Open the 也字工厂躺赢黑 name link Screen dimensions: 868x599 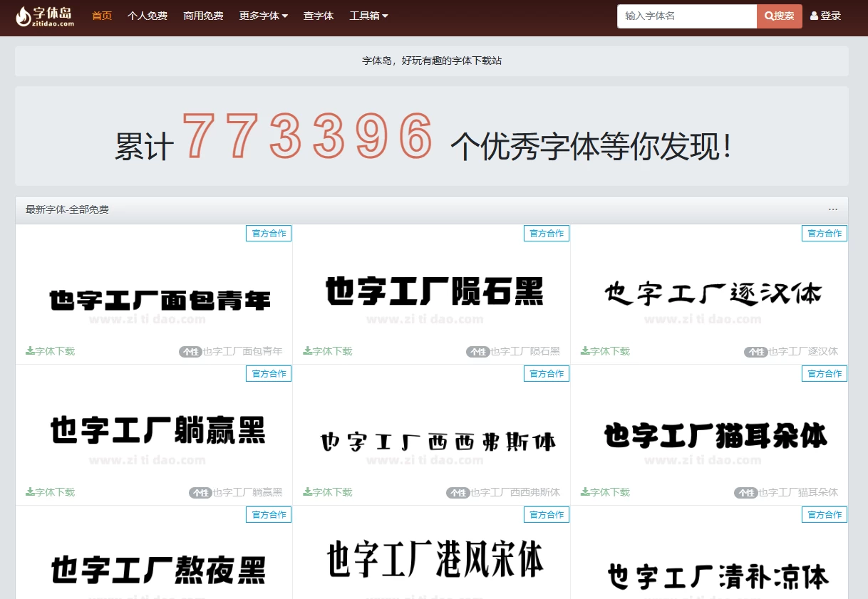(x=248, y=492)
